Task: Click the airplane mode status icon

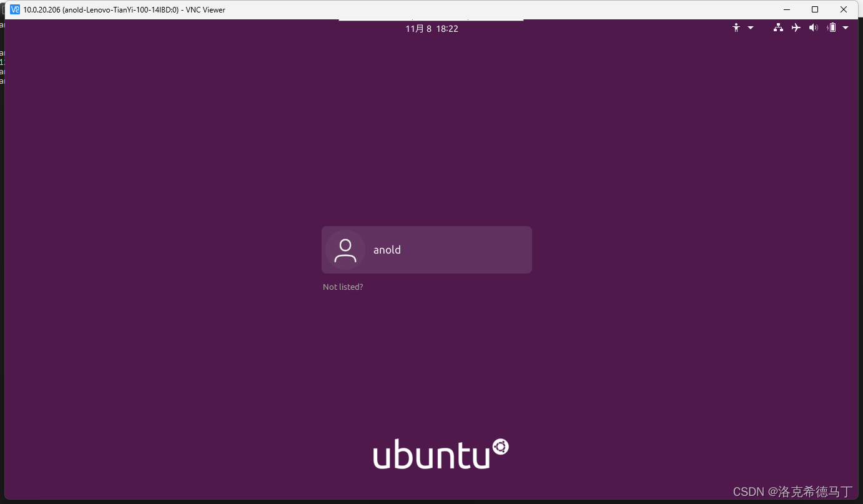Action: coord(796,28)
